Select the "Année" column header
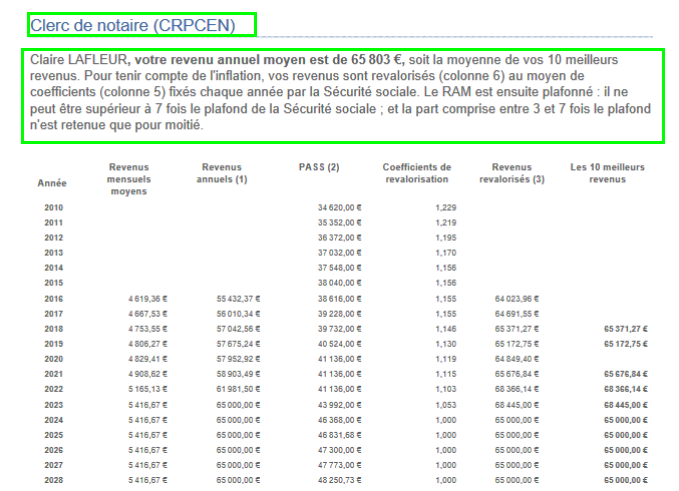679x491 pixels. (x=52, y=184)
